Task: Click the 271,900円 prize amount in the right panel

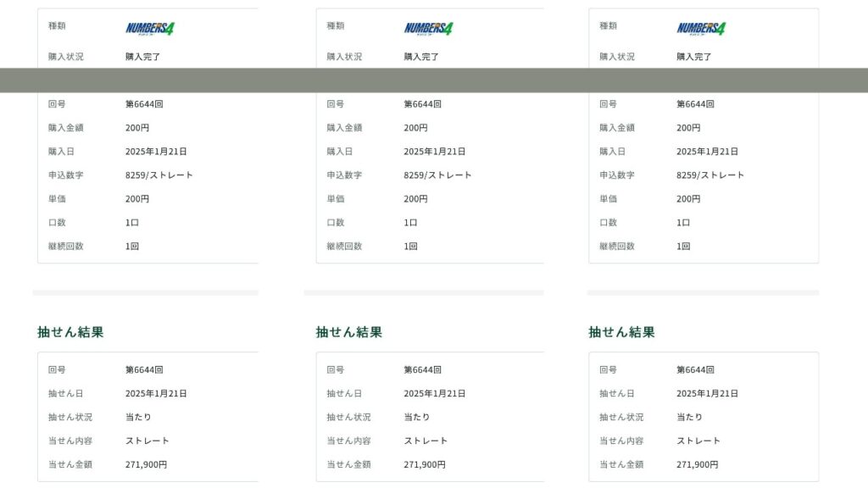Action: coord(698,464)
